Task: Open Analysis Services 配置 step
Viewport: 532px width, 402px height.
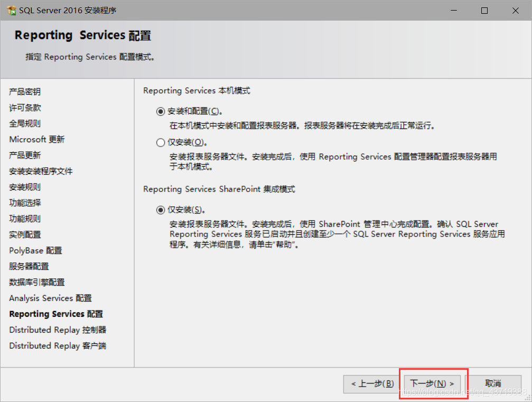Action: click(50, 298)
